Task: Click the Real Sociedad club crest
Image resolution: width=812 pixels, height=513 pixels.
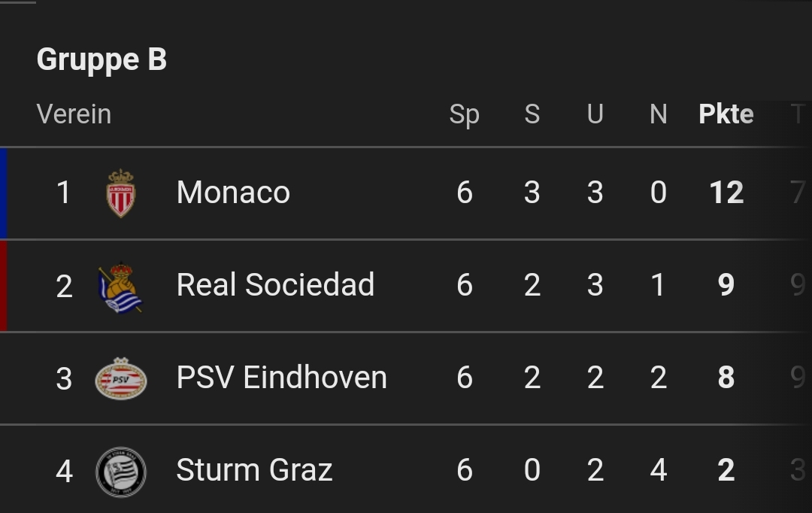Action: coord(120,287)
